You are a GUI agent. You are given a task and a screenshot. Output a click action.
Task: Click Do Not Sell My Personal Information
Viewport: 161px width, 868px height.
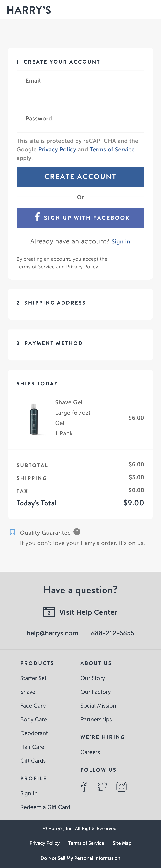[80, 858]
